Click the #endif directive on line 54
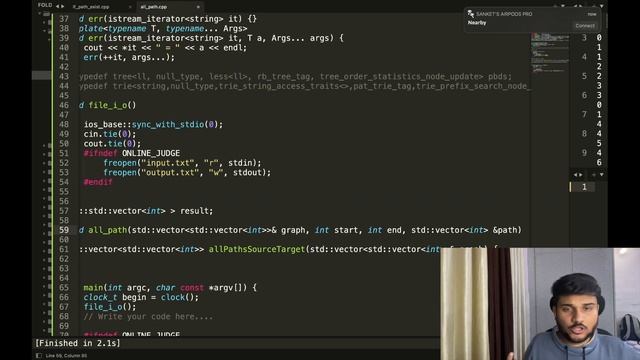The width and height of the screenshot is (640, 360). pos(98,182)
